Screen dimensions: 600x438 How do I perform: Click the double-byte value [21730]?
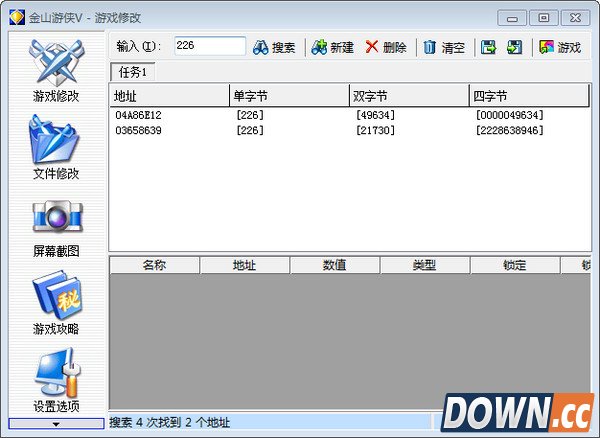[x=375, y=130]
